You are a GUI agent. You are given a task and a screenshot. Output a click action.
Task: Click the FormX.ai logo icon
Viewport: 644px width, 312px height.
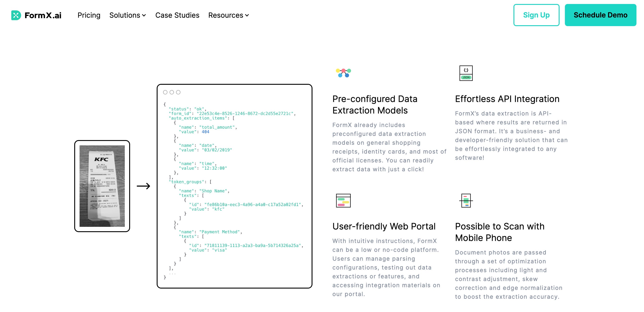(x=16, y=15)
